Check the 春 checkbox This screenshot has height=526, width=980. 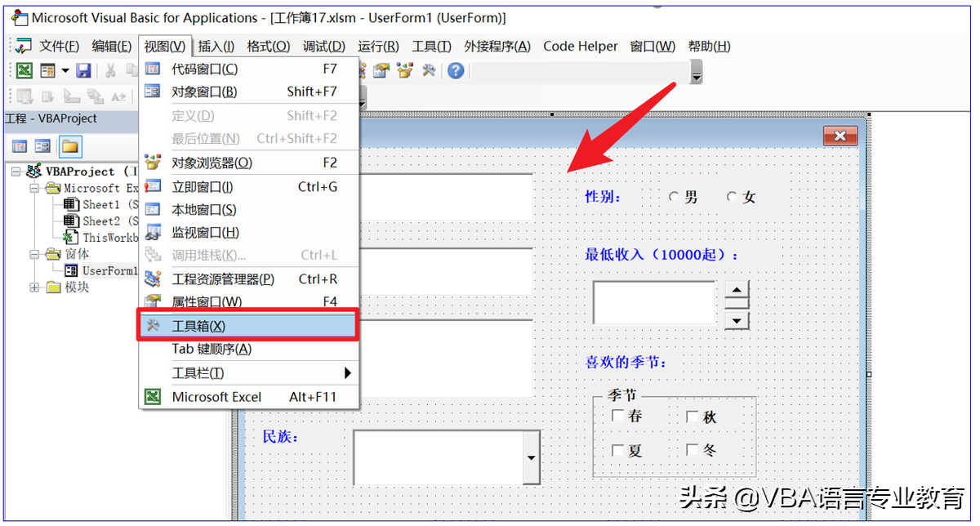coord(618,416)
